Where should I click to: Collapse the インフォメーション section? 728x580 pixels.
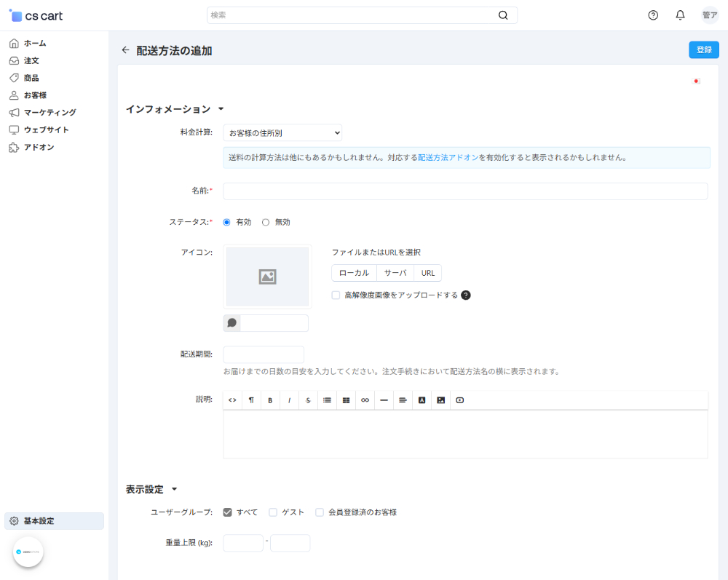click(x=222, y=108)
